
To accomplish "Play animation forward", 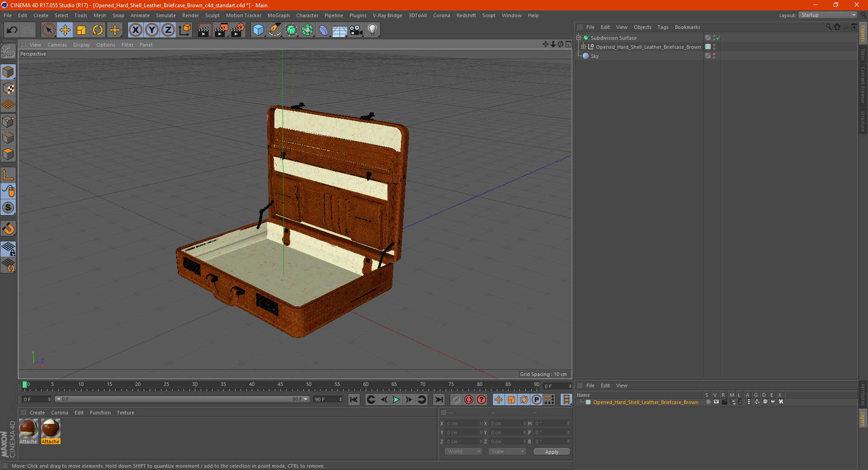I will pyautogui.click(x=396, y=399).
